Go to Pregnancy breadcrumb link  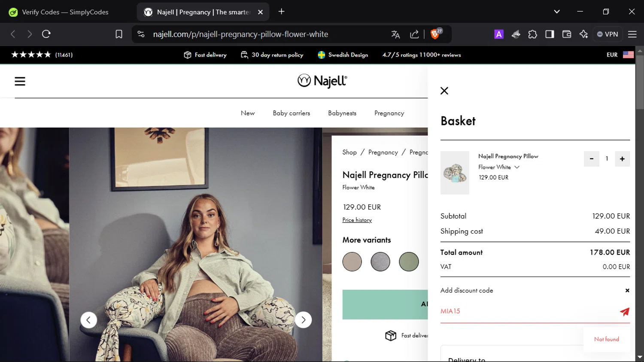click(x=383, y=152)
